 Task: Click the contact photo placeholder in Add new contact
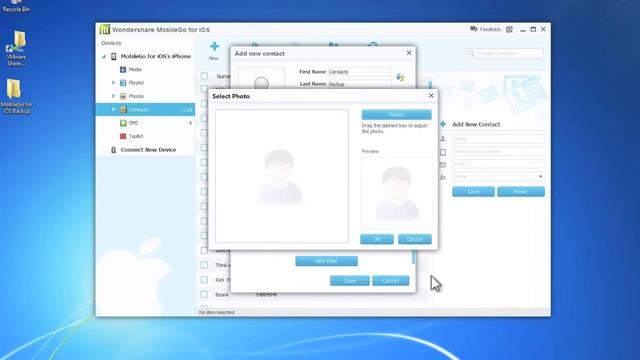tap(261, 78)
